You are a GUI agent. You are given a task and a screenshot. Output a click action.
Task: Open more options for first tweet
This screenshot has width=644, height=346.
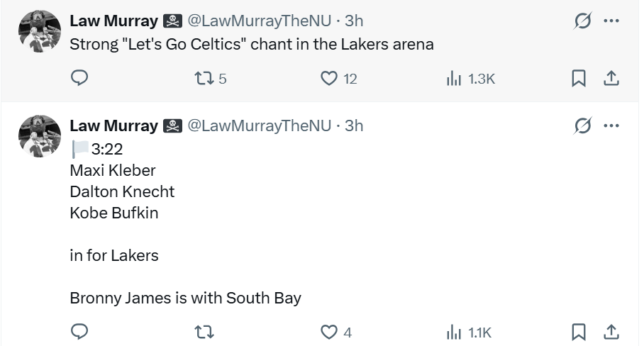tap(611, 21)
